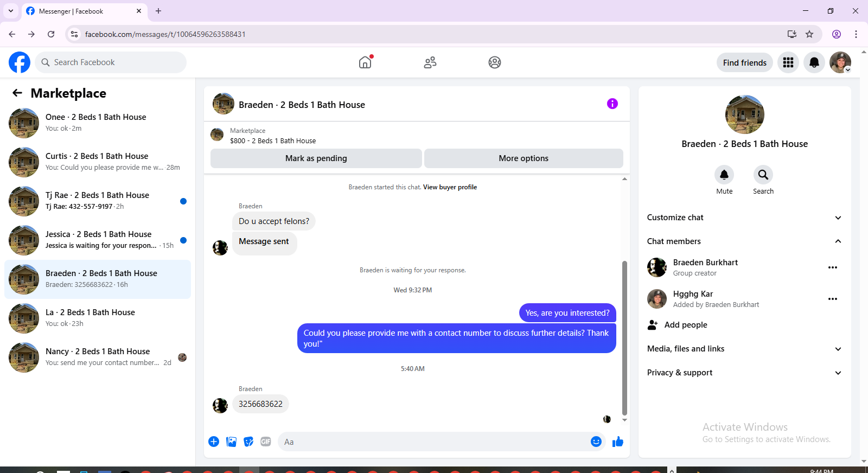The image size is (868, 473).
Task: Open the Curtis 2 Beds 1 Bath conversation
Action: tap(98, 162)
